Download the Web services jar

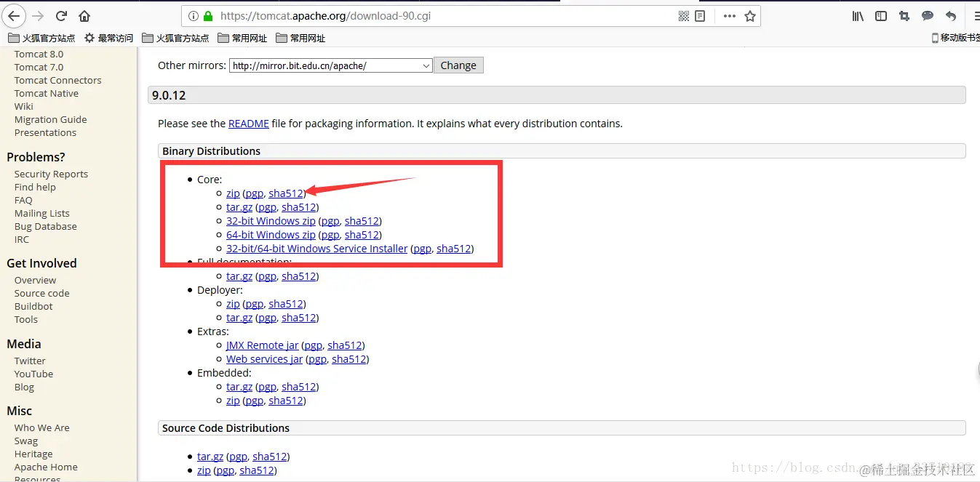click(x=265, y=359)
